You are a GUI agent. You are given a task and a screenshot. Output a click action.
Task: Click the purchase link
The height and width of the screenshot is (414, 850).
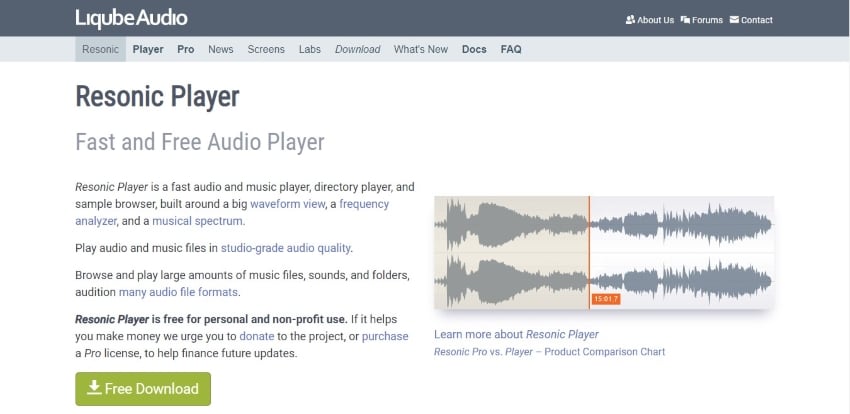(x=385, y=337)
